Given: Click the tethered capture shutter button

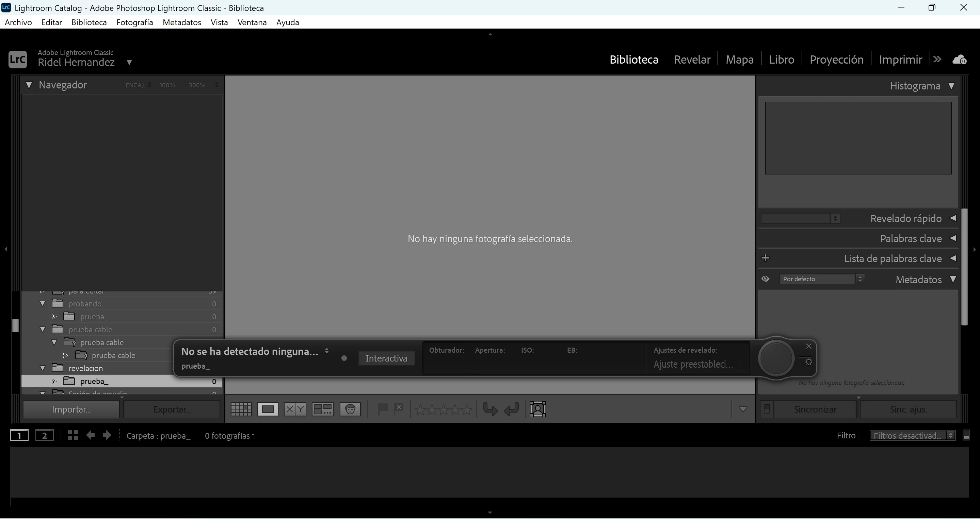Looking at the screenshot, I should pyautogui.click(x=776, y=358).
